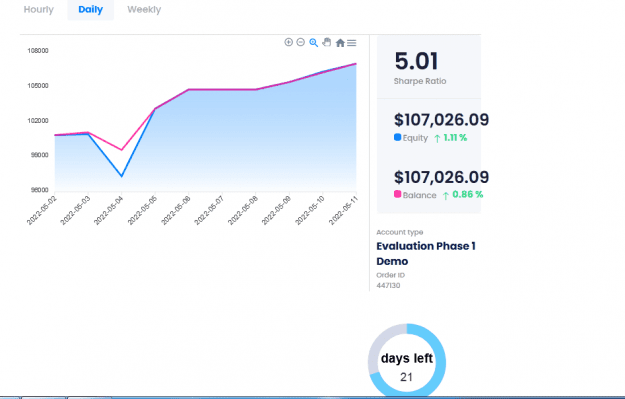Click the 2022-05-09 x-axis date label
This screenshot has height=399, width=625.
(x=276, y=210)
